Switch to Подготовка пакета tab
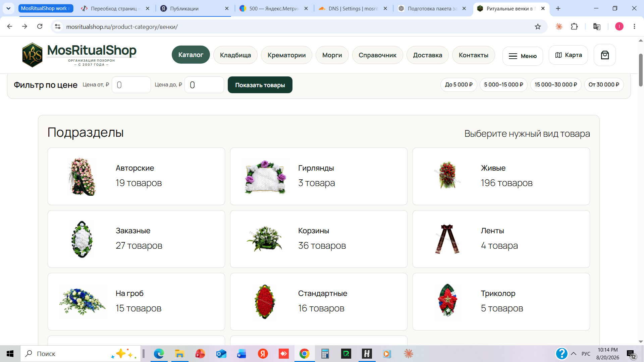The width and height of the screenshot is (644, 362). 432,8
